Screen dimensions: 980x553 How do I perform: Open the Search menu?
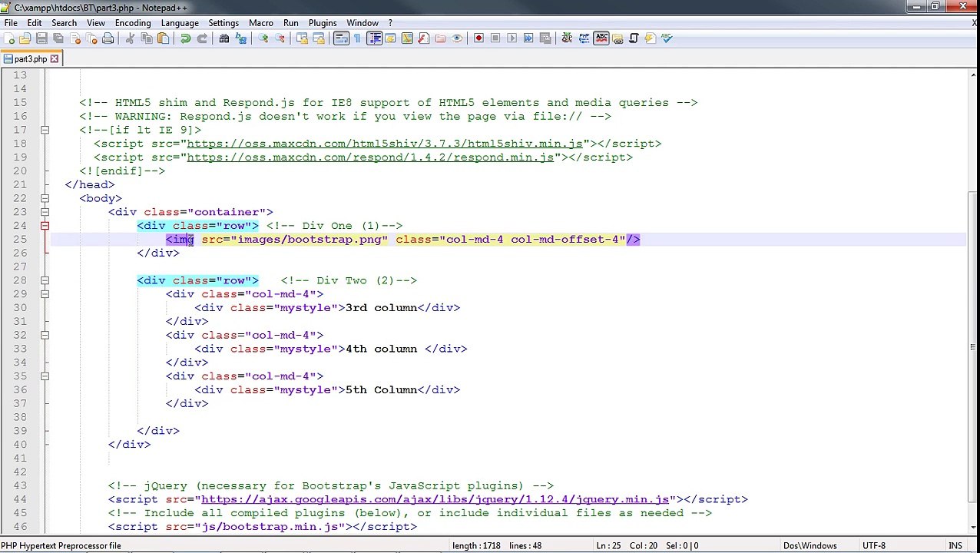pyautogui.click(x=65, y=23)
